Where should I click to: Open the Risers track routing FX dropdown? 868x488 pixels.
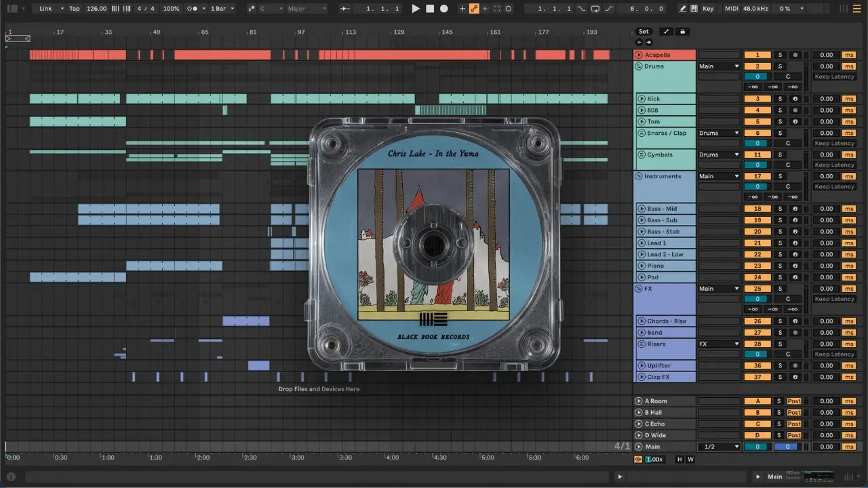pyautogui.click(x=719, y=344)
